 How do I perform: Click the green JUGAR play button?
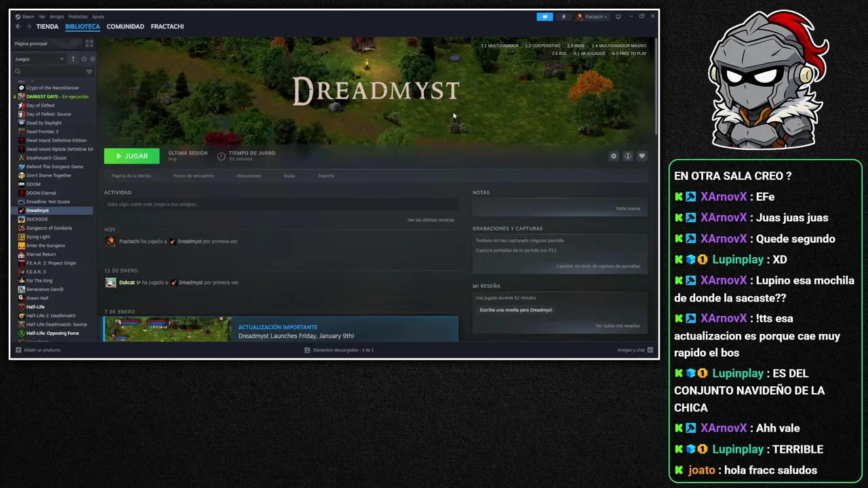coord(132,156)
